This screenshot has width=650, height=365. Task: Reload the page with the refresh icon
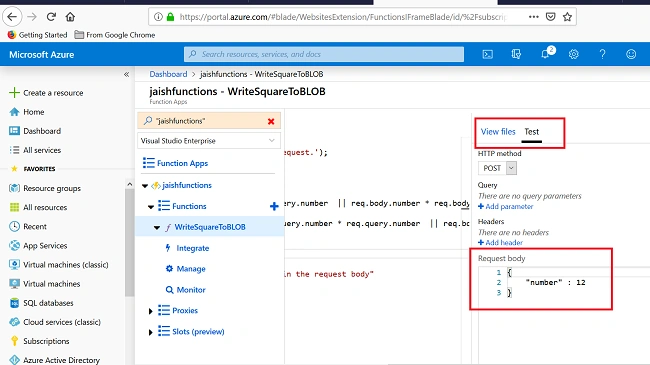(51, 17)
